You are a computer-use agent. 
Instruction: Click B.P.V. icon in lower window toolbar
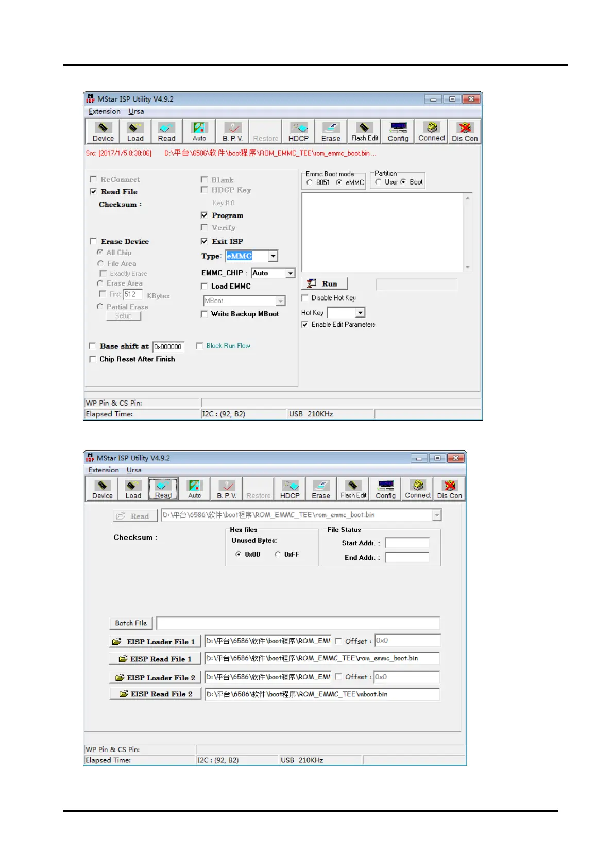(226, 489)
